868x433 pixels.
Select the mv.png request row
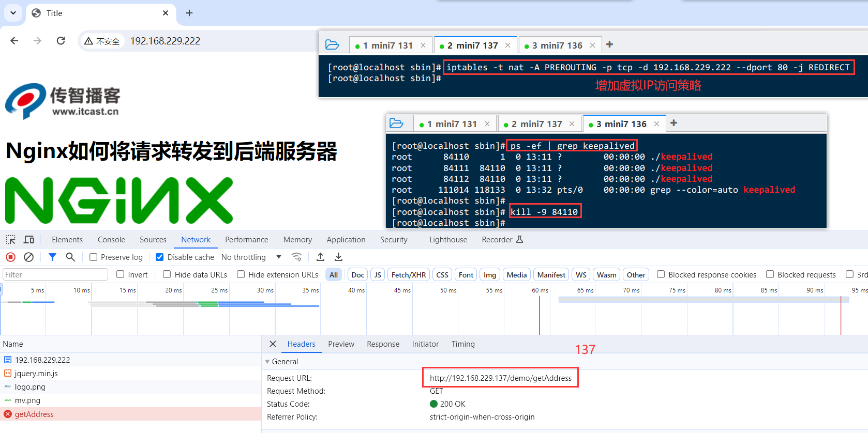pos(130,400)
